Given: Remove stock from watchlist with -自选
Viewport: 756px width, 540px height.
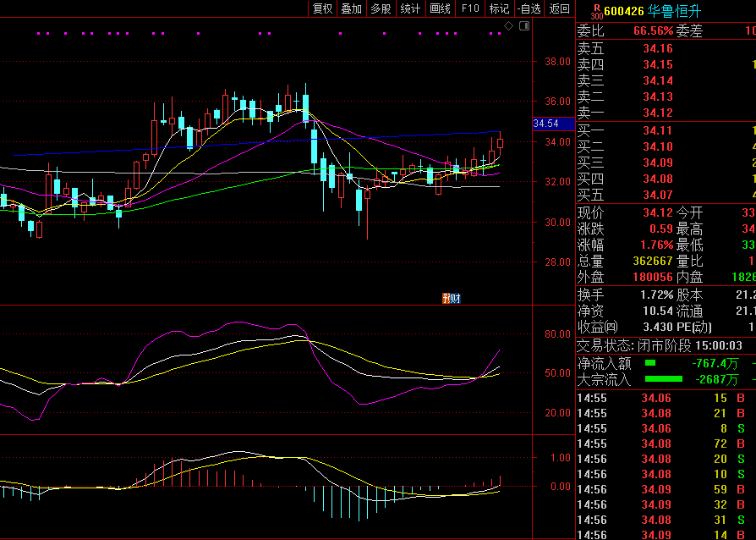Looking at the screenshot, I should 529,8.
